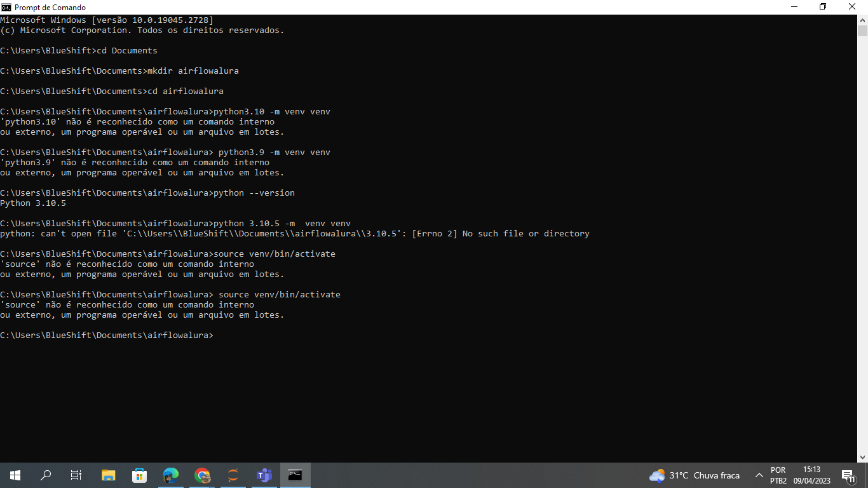Switch to Microsoft Teams on taskbar
This screenshot has width=868, height=488.
(x=264, y=475)
